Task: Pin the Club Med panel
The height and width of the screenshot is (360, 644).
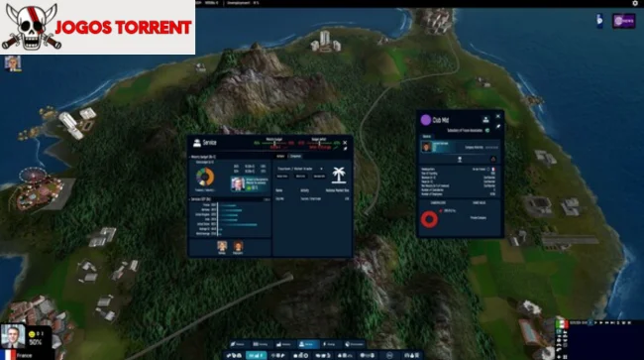Action: tap(497, 127)
